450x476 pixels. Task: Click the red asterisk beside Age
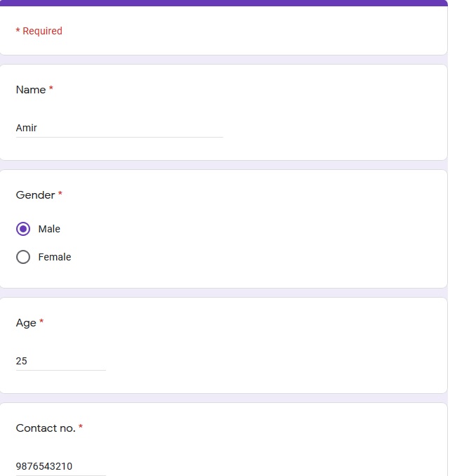41,322
